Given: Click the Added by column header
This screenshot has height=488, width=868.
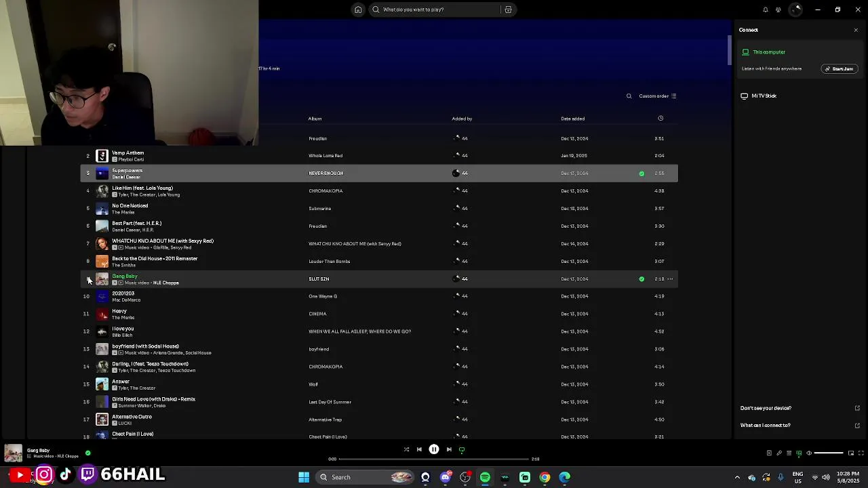Looking at the screenshot, I should click(x=462, y=119).
